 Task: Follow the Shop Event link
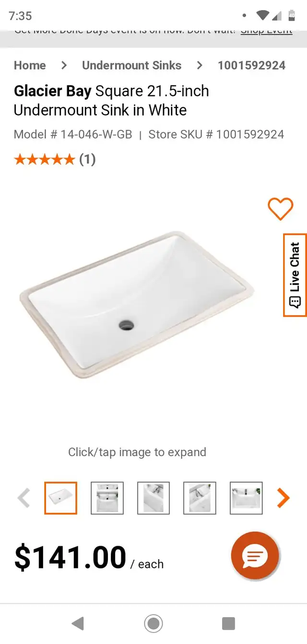tap(266, 31)
